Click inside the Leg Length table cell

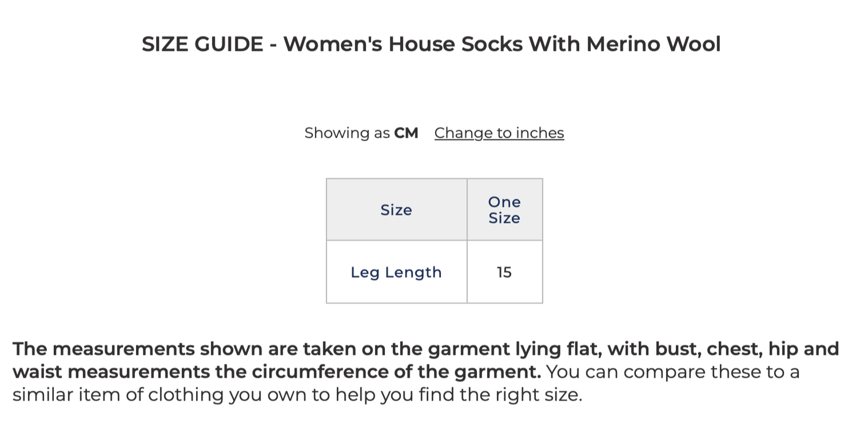[396, 272]
